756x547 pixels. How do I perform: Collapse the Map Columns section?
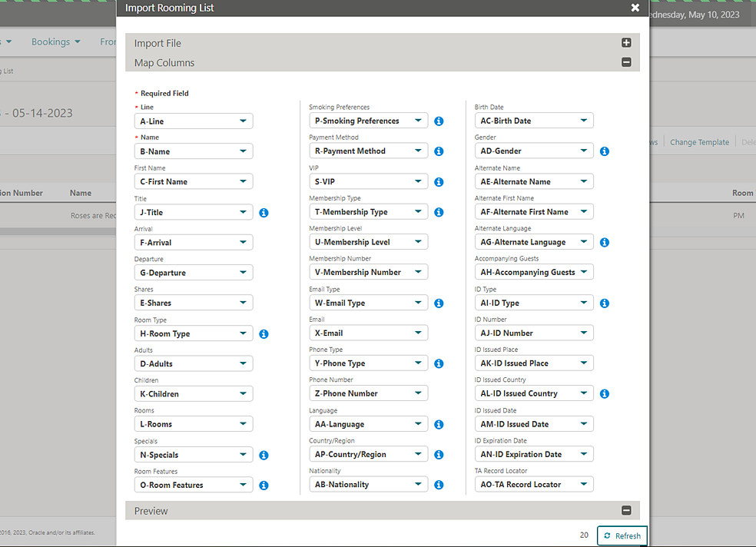(x=626, y=63)
